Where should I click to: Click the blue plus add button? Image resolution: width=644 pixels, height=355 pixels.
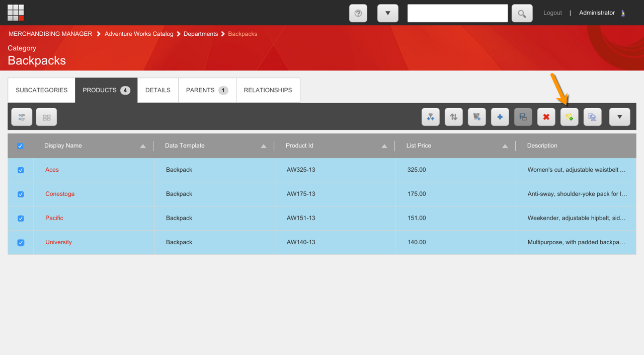pos(500,117)
